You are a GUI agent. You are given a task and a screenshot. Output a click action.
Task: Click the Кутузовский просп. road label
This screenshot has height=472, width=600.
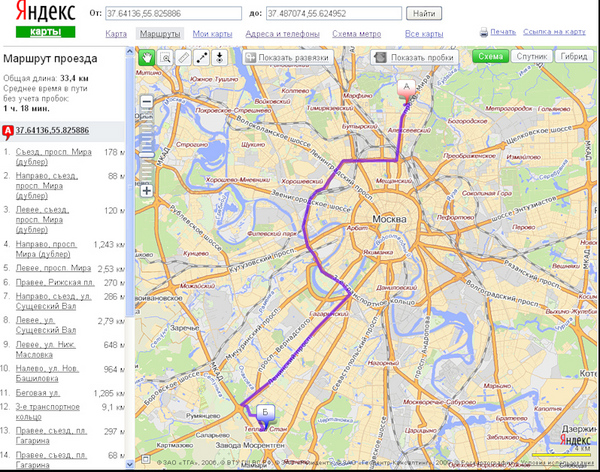point(263,260)
